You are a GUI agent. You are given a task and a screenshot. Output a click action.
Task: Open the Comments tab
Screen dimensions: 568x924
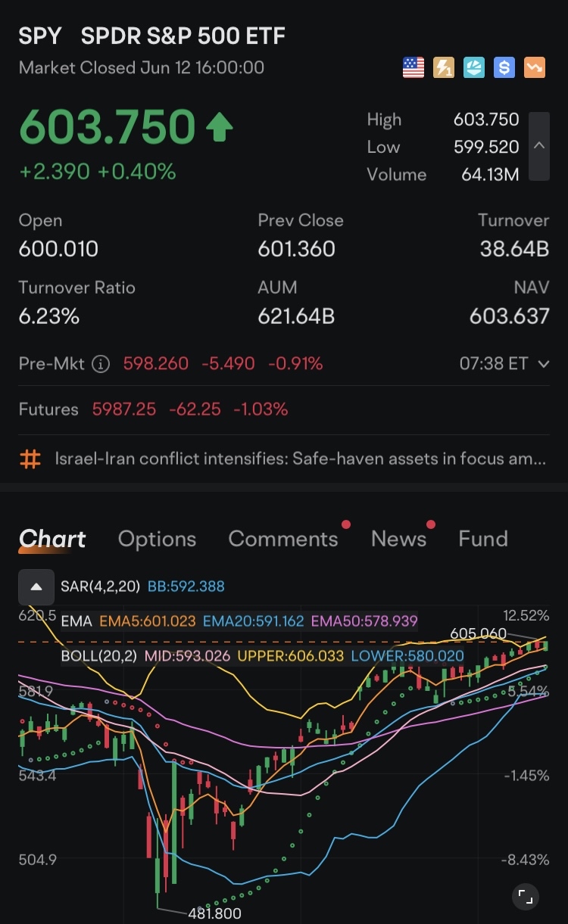click(283, 539)
